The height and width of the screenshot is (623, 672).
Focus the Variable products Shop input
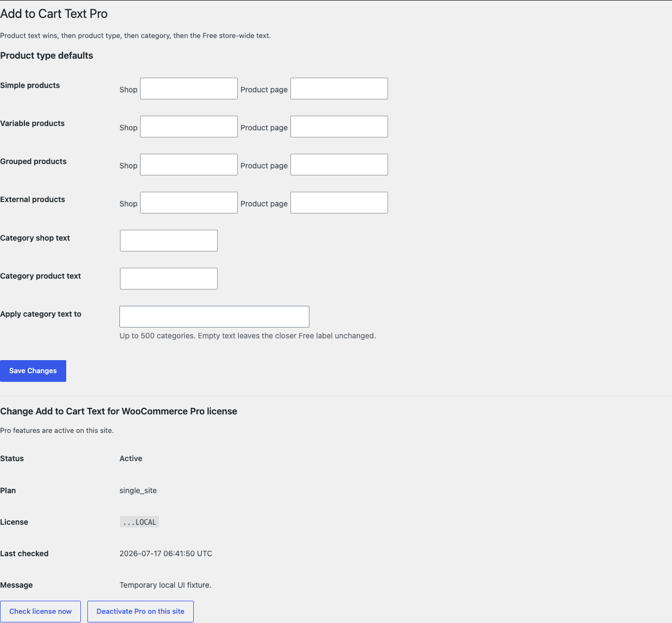coord(189,127)
